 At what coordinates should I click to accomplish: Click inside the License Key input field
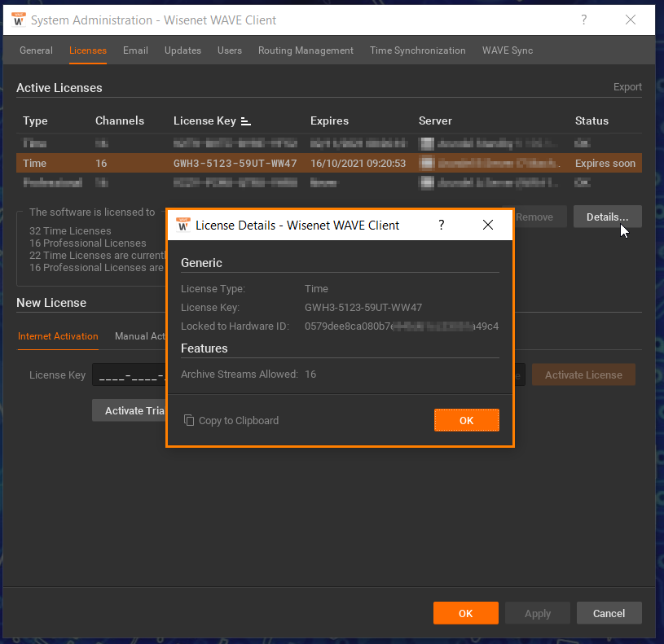[130, 375]
